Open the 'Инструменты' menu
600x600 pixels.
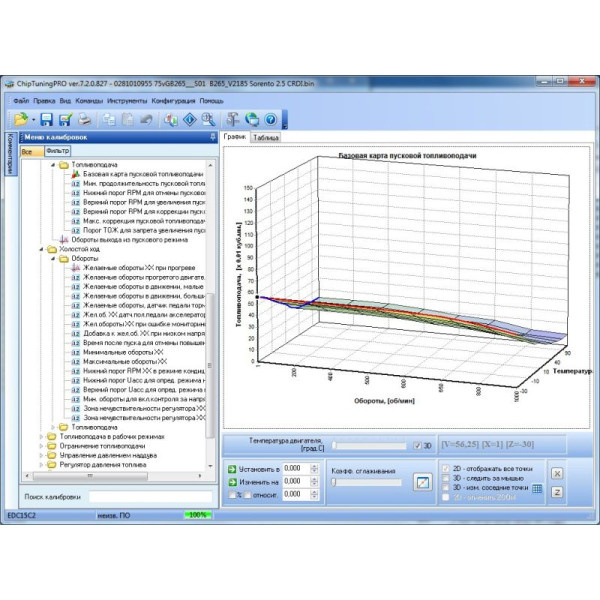127,101
